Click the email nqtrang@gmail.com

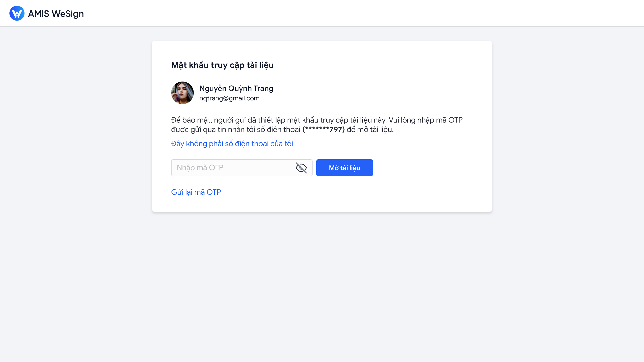pos(229,98)
